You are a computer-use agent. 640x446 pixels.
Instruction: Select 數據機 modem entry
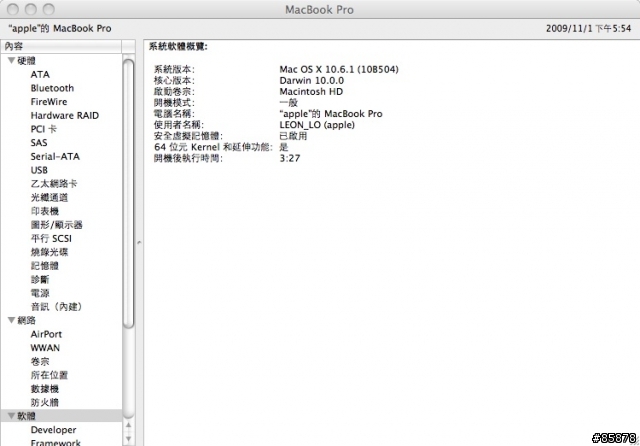click(45, 389)
